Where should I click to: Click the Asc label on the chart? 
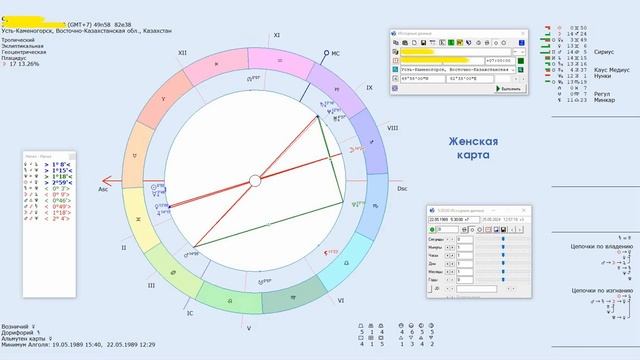pos(103,189)
